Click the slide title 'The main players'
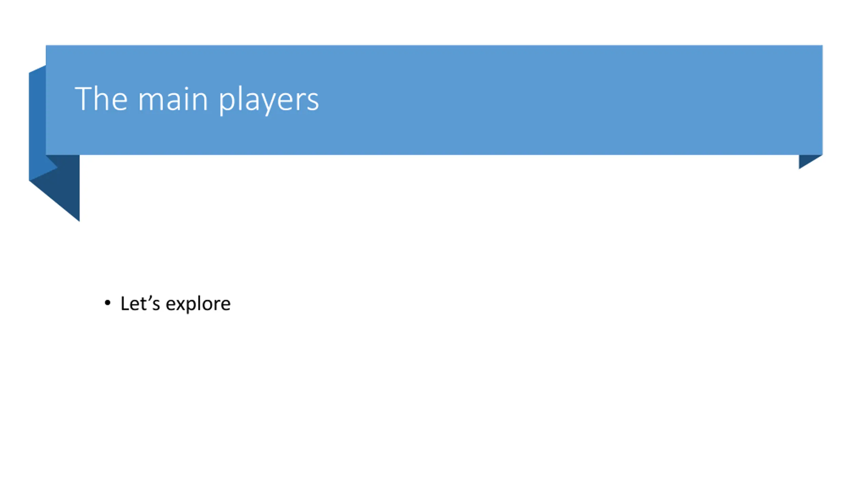The height and width of the screenshot is (488, 868). 197,99
